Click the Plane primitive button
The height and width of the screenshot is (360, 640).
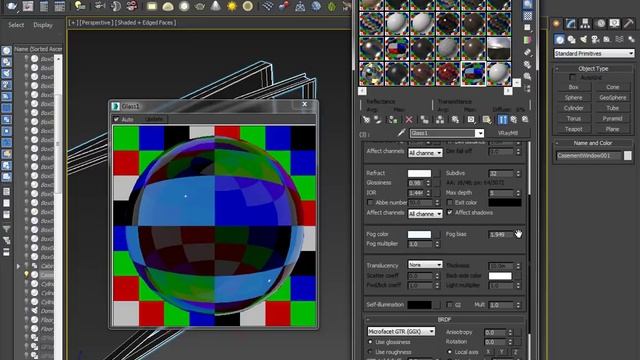612,129
